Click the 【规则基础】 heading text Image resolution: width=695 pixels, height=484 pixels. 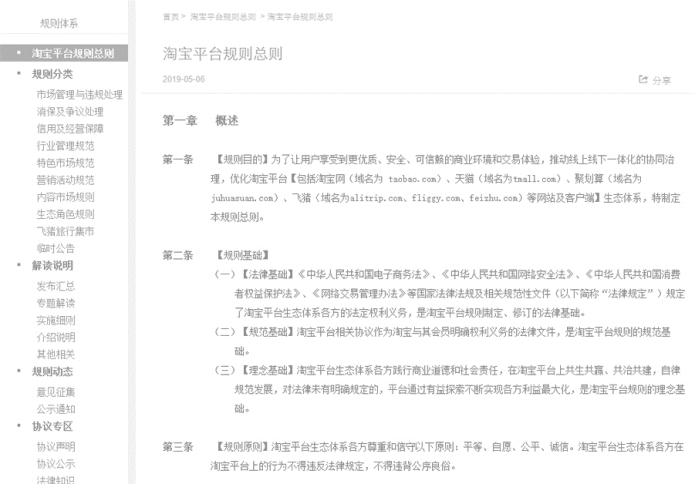click(x=242, y=255)
